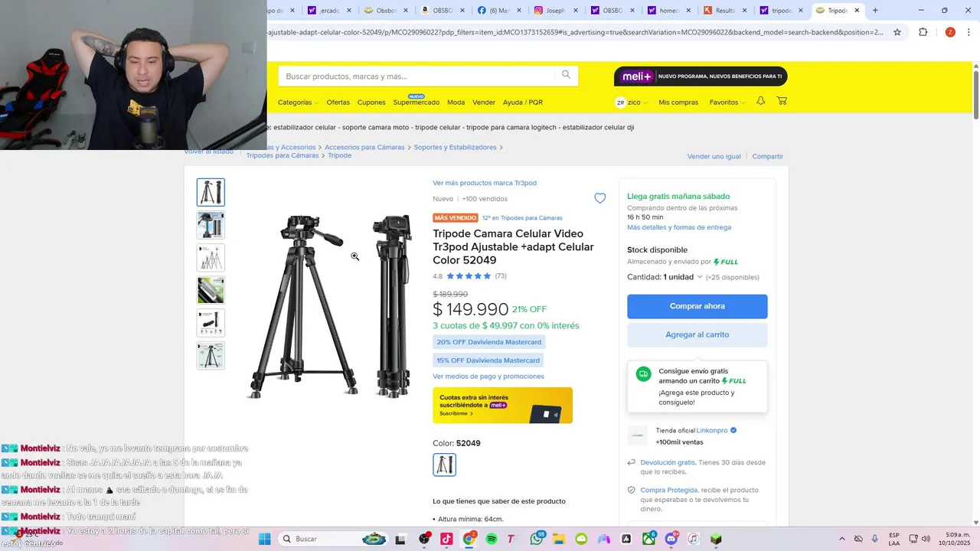Click the Windows taskbar Buscar field

tap(333, 539)
